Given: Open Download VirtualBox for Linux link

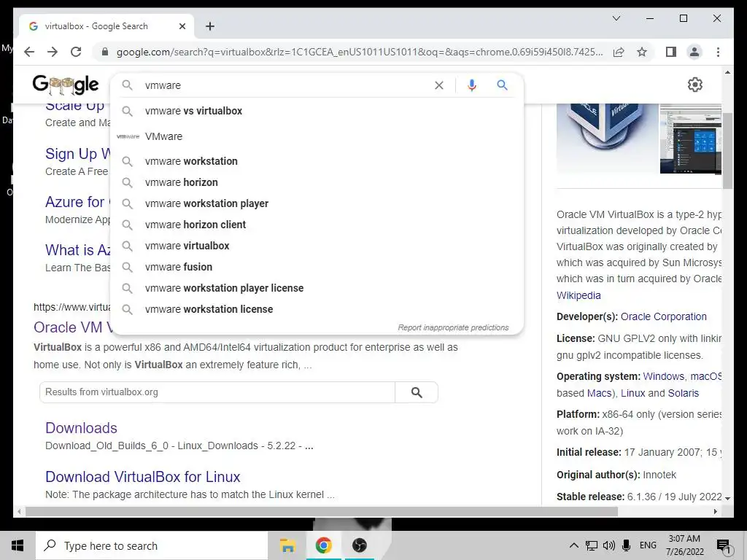Looking at the screenshot, I should 142,477.
